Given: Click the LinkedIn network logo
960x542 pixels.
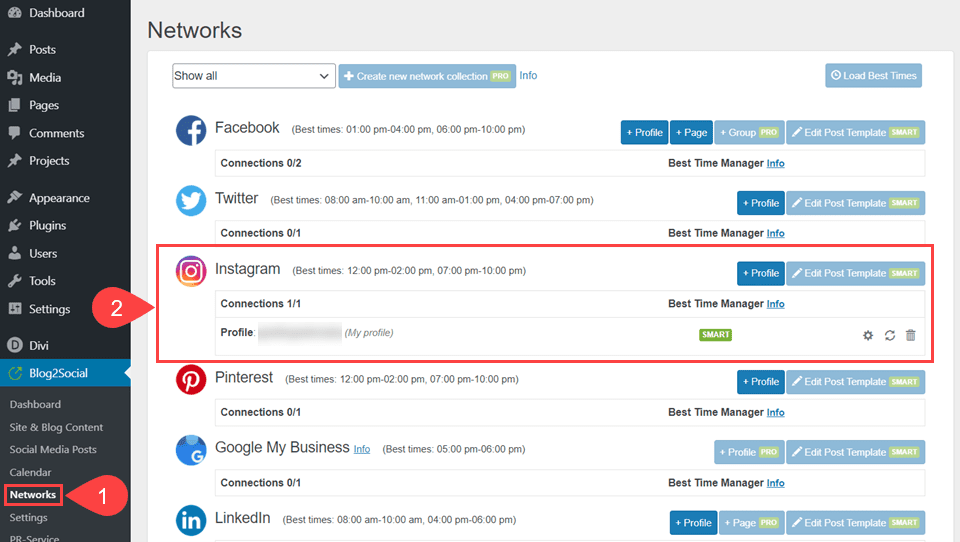Looking at the screenshot, I should [191, 520].
